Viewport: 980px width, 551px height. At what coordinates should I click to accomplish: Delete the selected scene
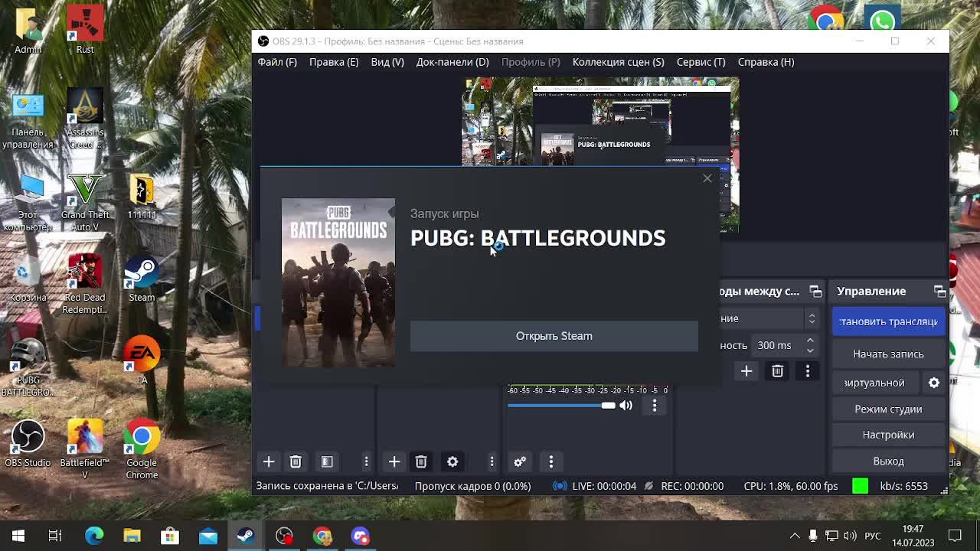[296, 461]
